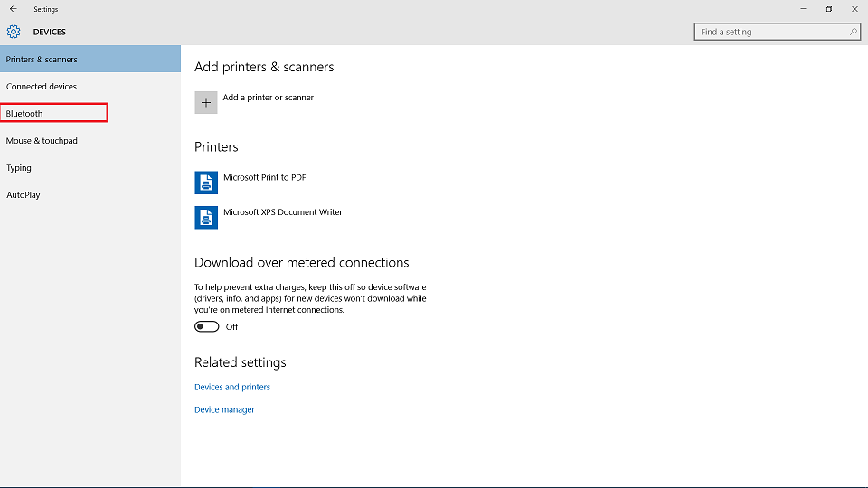Click the search magnifier icon
This screenshot has width=868, height=488.
pos(853,33)
